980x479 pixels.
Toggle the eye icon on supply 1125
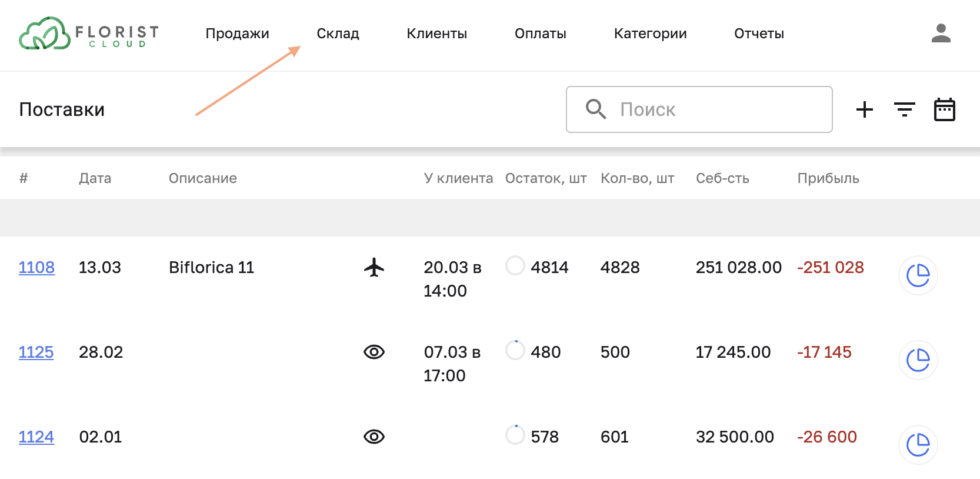click(374, 352)
